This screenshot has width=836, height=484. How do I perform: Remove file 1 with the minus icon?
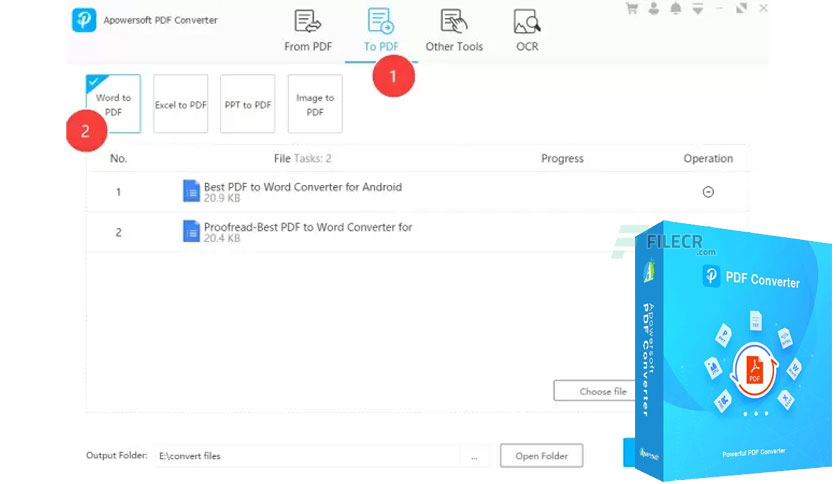[x=708, y=192]
